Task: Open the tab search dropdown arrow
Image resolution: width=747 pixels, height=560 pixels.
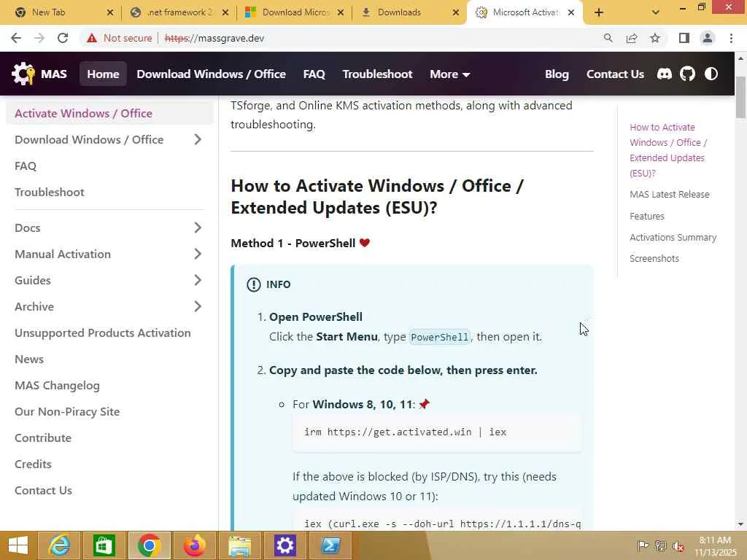Action: tap(656, 12)
